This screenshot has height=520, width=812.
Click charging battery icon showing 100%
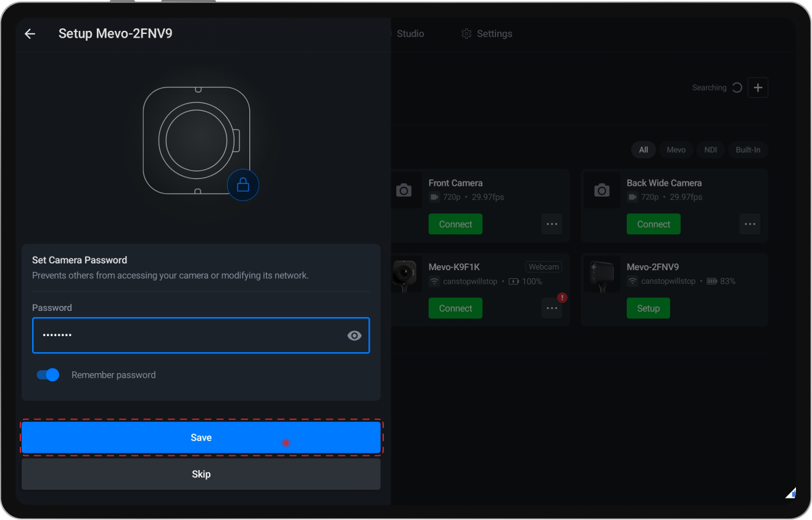513,281
